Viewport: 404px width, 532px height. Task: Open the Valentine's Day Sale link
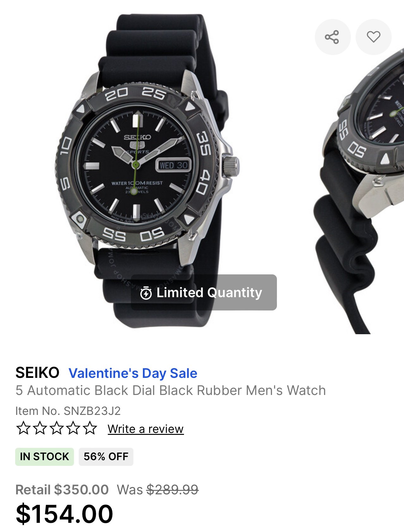133,373
